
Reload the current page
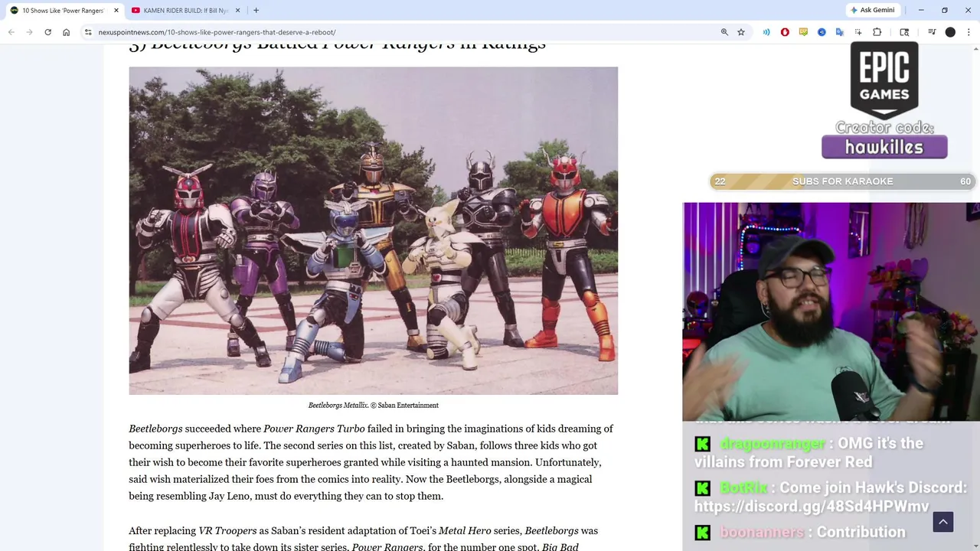pyautogui.click(x=47, y=32)
